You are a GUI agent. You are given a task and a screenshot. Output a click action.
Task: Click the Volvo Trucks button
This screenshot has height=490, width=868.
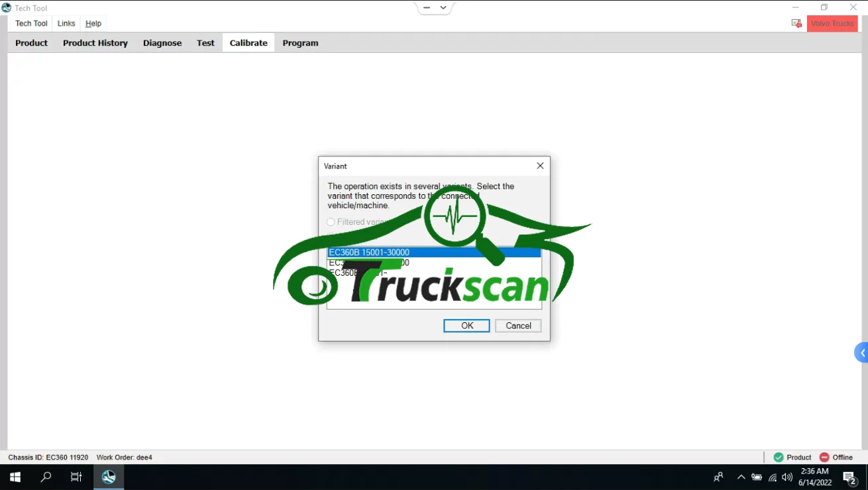(x=832, y=23)
